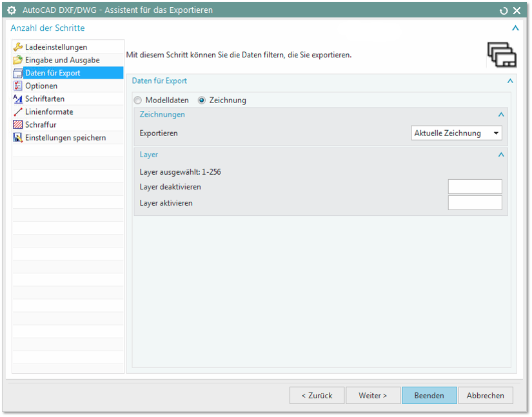
Task: Click the Einstellungen speichern save icon
Action: [x=18, y=137]
